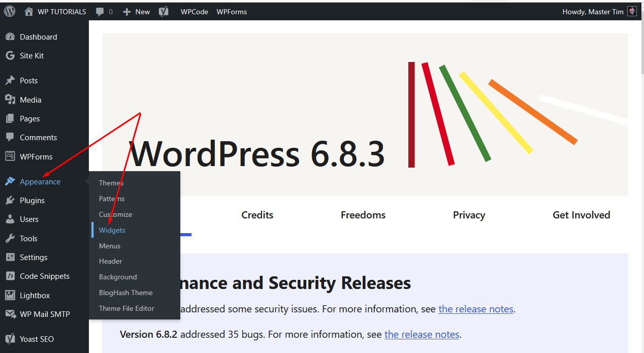Click the Posts pushpin icon
The height and width of the screenshot is (353, 644).
pos(10,81)
